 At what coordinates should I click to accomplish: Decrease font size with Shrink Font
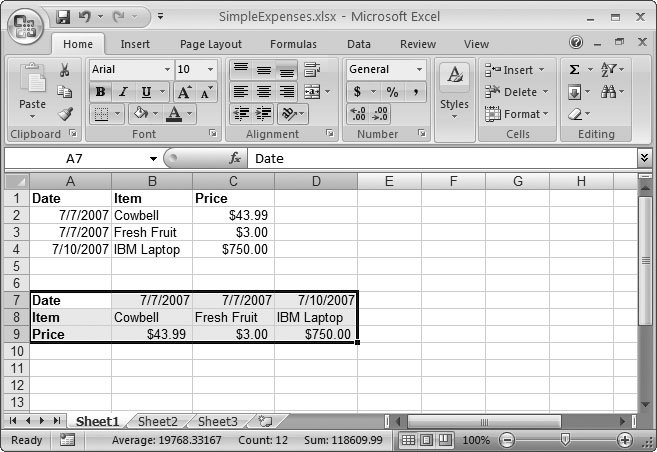[x=206, y=92]
